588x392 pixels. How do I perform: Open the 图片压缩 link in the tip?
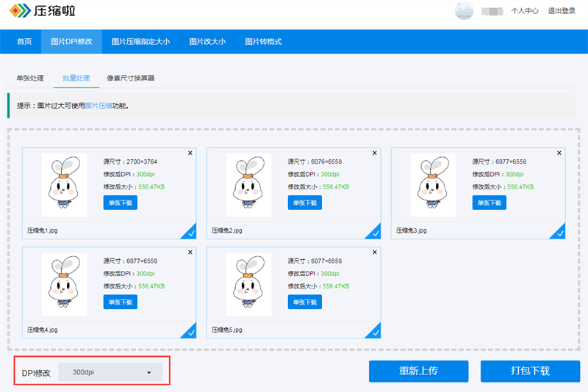(98, 106)
